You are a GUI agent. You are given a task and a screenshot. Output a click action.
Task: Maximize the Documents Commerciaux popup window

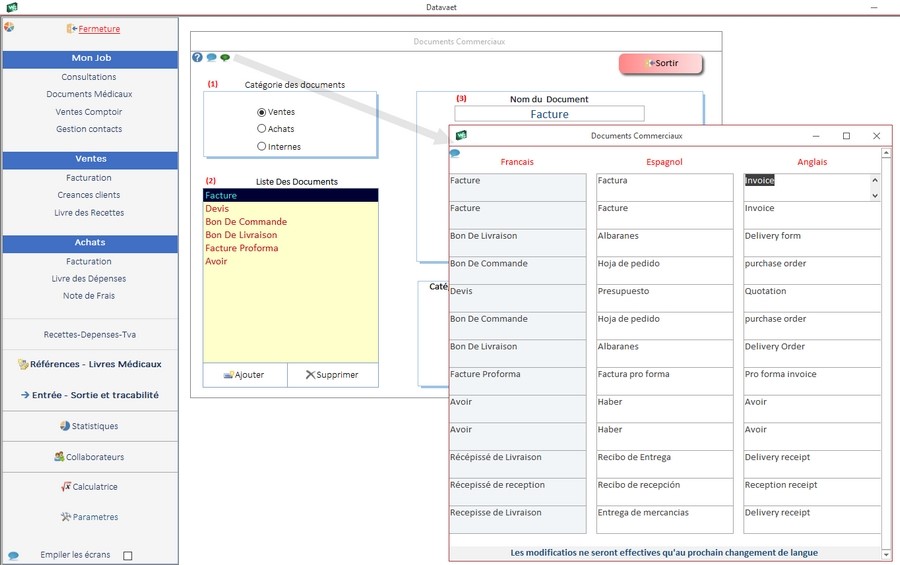(x=846, y=136)
